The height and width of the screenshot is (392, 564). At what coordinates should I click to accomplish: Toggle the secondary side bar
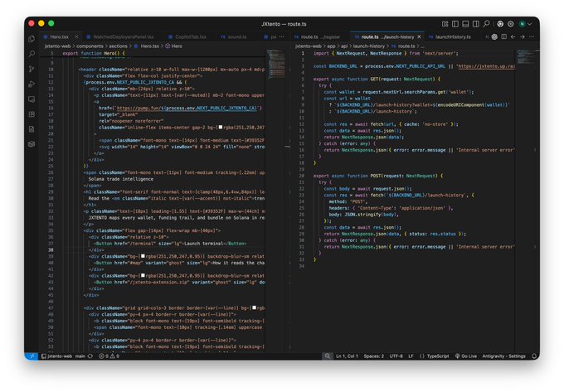point(476,24)
